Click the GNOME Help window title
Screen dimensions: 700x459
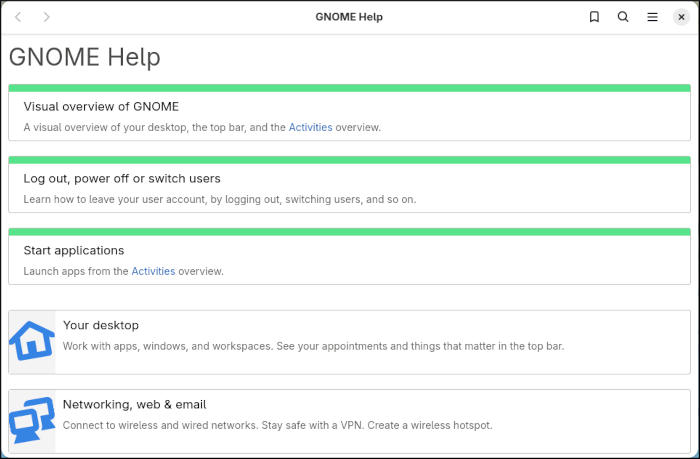coord(349,17)
